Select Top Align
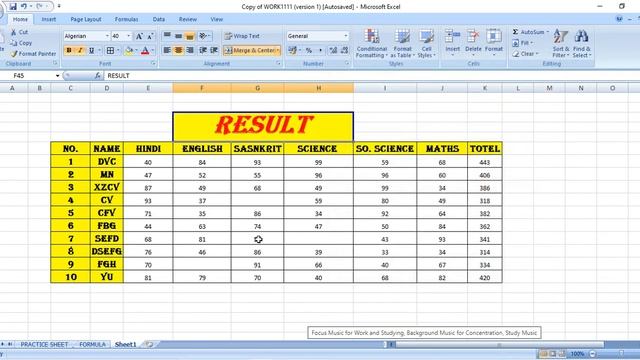 (x=167, y=36)
